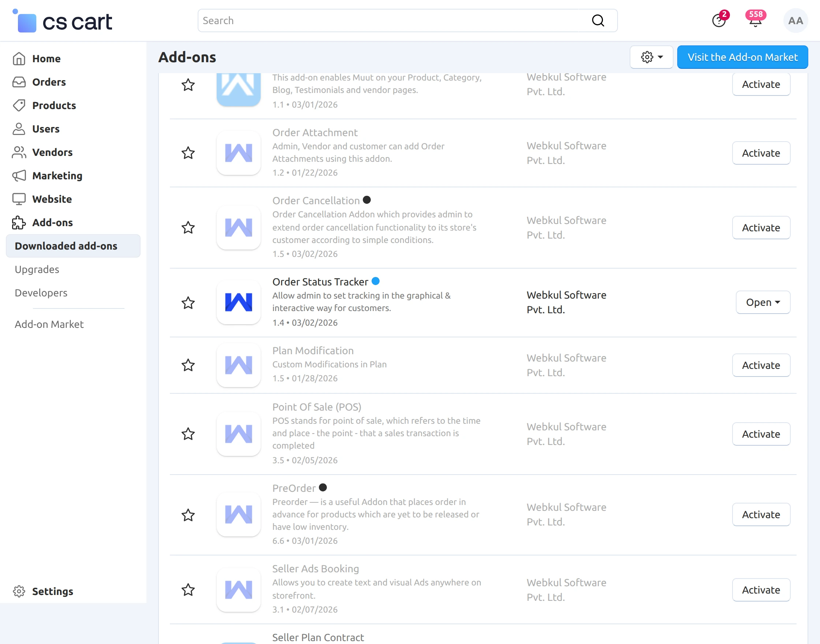The width and height of the screenshot is (820, 644).
Task: Activate the Muut add-on
Action: tap(761, 84)
